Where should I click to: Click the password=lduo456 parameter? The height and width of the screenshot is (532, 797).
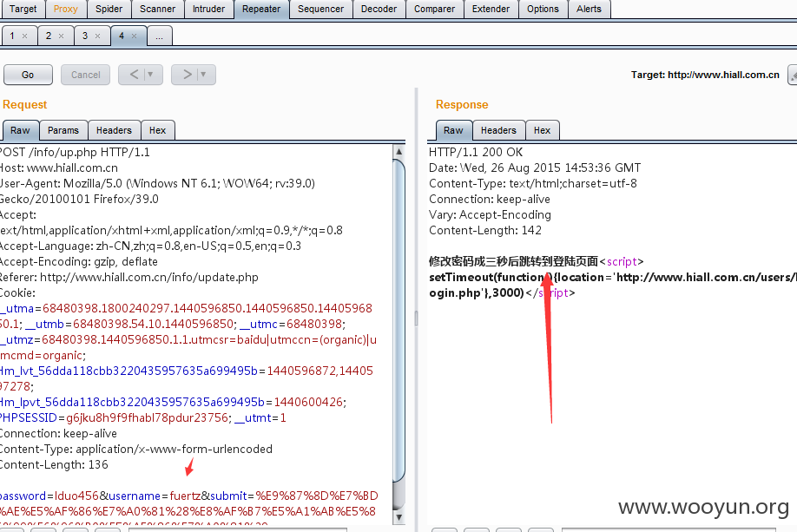tap(49, 496)
